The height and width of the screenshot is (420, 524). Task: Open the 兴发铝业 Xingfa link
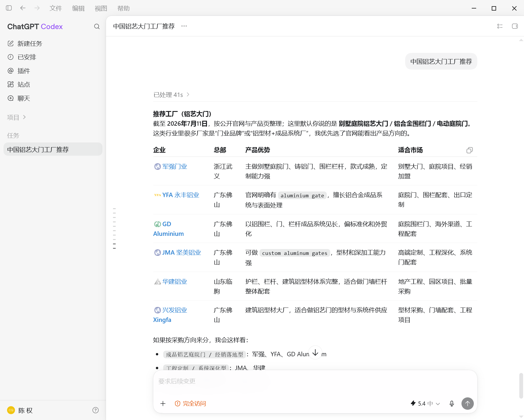170,315
